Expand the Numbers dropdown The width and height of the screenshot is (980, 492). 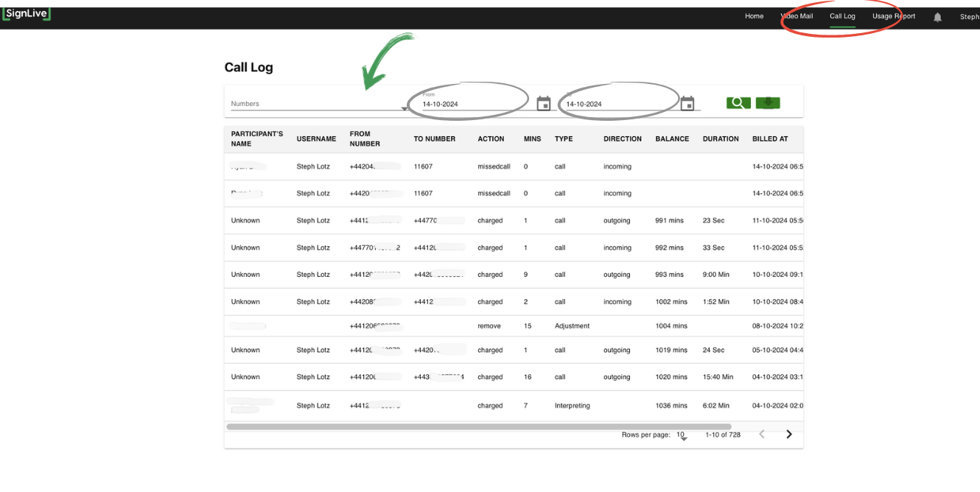(404, 108)
